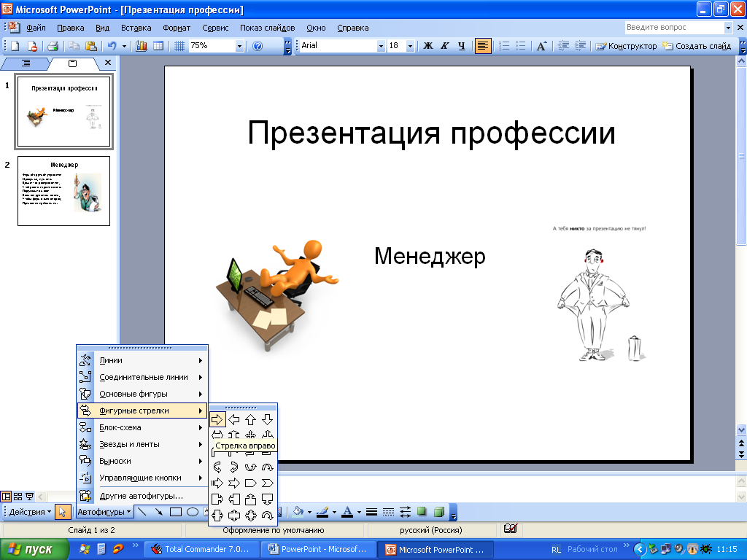This screenshot has width=747, height=560.
Task: Click the пуск Start button
Action: [34, 549]
